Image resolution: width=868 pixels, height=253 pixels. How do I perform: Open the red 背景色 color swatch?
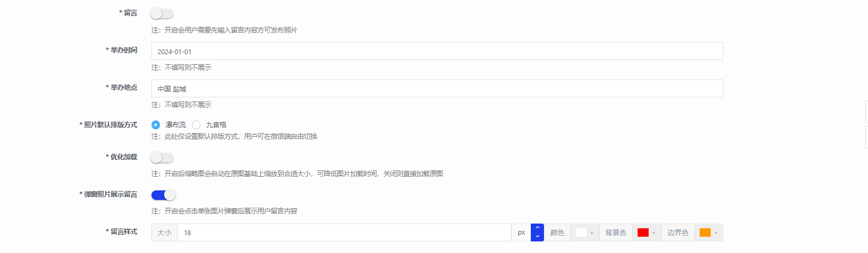tap(643, 232)
